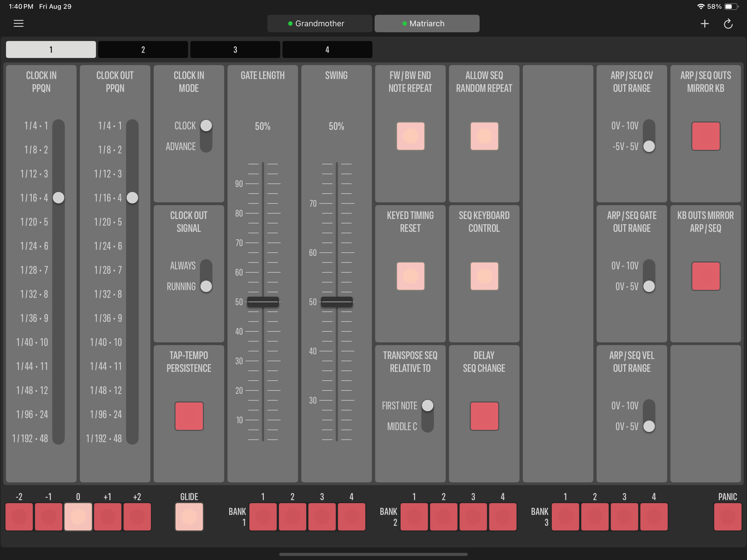Switch to the Grandmother device tab
This screenshot has width=747, height=560.
tap(319, 23)
